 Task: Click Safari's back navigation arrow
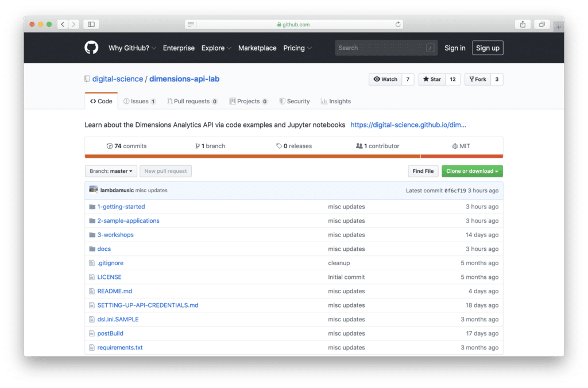pos(62,24)
